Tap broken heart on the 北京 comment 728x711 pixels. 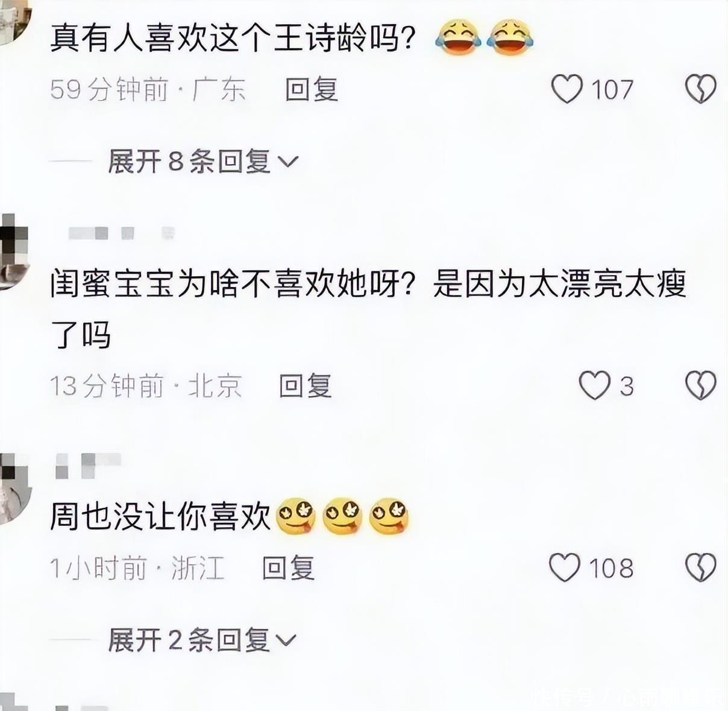click(700, 385)
